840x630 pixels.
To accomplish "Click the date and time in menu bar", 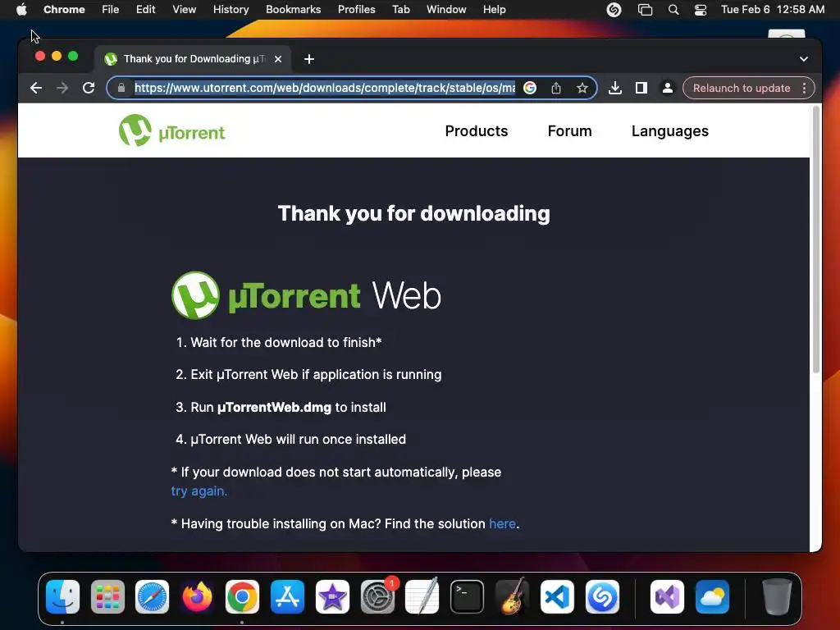I will 773,10.
